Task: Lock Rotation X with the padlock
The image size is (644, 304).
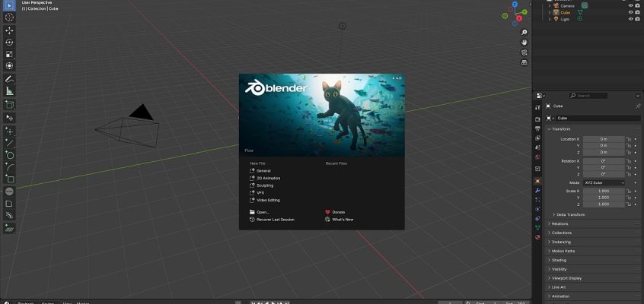Action: 628,161
